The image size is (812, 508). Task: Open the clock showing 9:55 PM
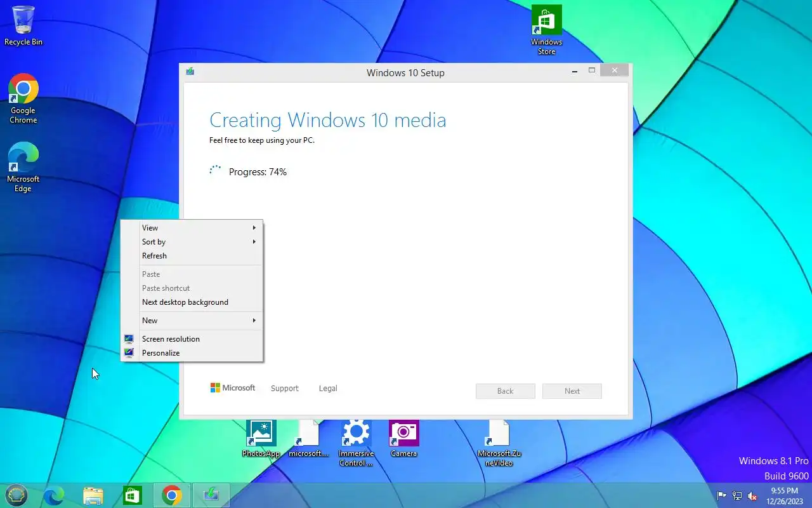[784, 496]
